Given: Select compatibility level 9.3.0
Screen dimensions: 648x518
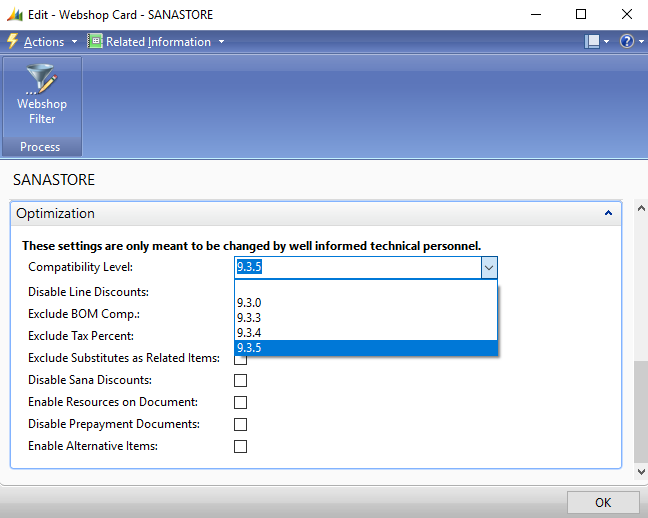Looking at the screenshot, I should [366, 303].
